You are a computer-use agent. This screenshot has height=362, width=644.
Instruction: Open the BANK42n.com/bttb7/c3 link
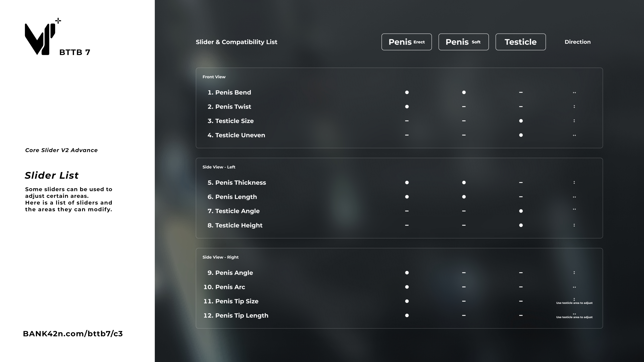click(x=73, y=334)
